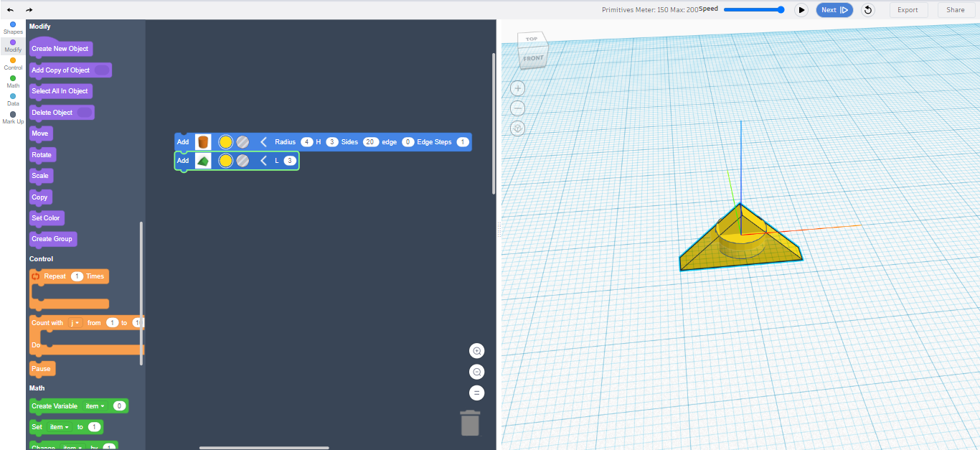980x450 pixels.
Task: Edit the wedge L value
Action: (290, 161)
